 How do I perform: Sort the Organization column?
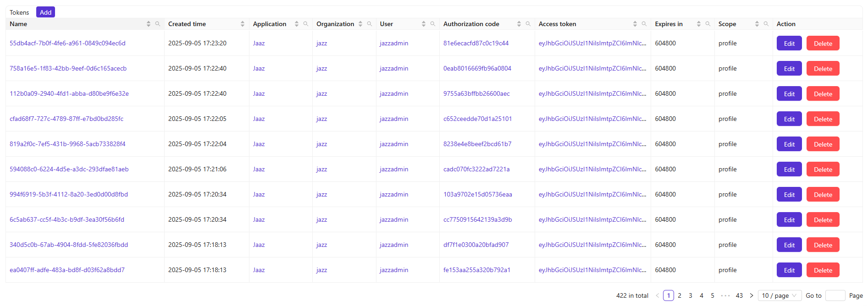(360, 24)
